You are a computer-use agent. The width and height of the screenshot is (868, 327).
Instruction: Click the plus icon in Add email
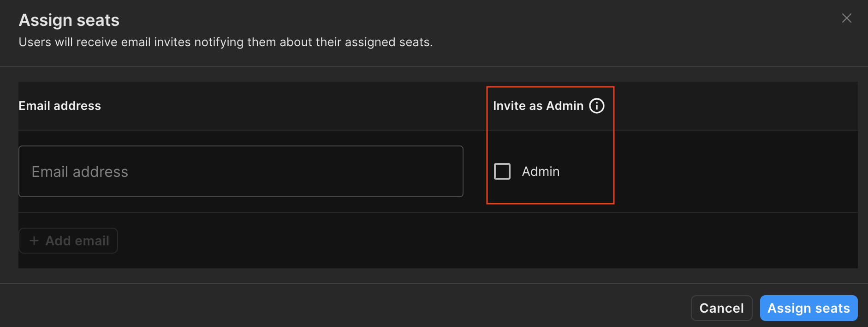[x=34, y=241]
